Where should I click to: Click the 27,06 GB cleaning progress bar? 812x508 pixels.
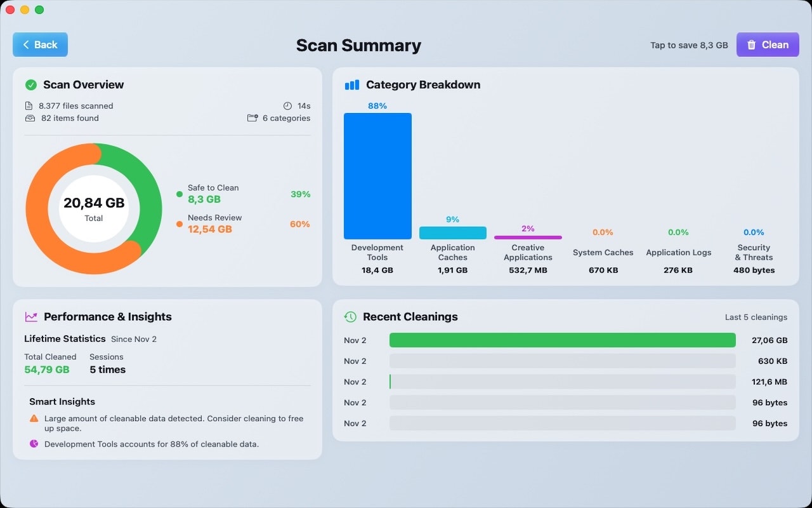coord(563,340)
